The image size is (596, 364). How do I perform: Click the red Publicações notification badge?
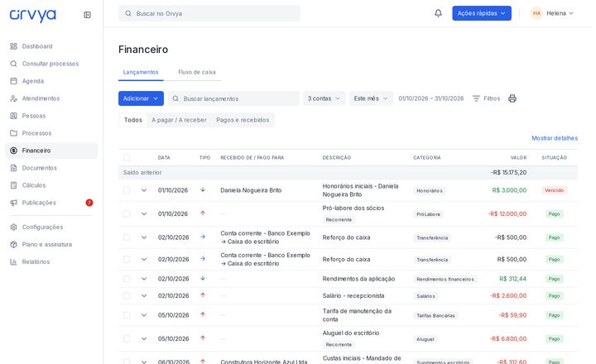pos(89,203)
